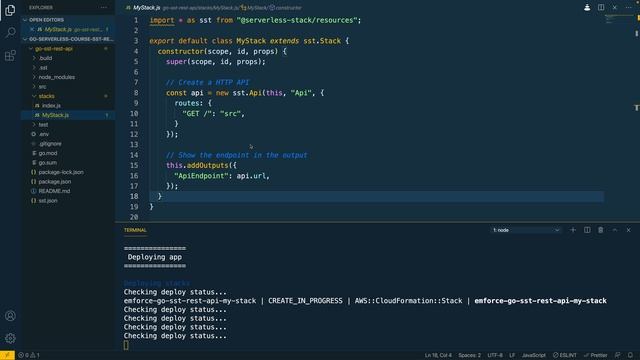The image size is (640, 360).
Task: Change encoding via UTF-8 status item
Action: [495, 355]
